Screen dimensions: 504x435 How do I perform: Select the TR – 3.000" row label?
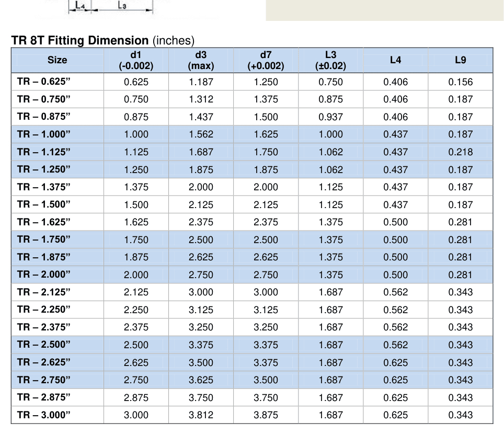click(x=44, y=415)
